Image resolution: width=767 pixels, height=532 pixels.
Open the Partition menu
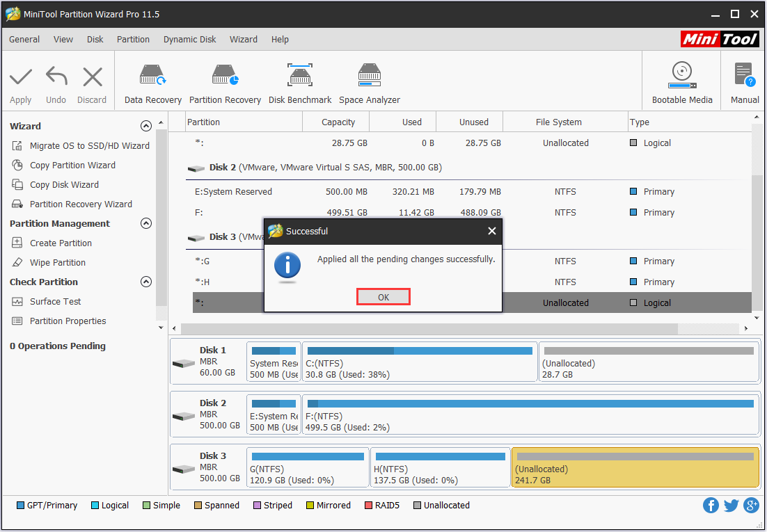133,40
